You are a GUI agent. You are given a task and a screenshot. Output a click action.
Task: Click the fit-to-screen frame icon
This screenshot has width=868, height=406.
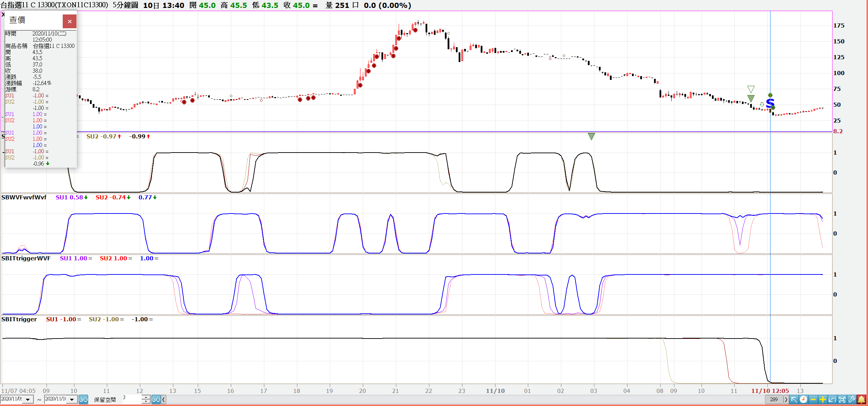pyautogui.click(x=842, y=399)
